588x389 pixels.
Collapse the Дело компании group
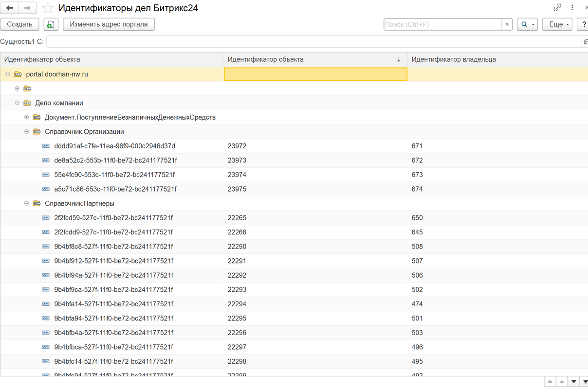pos(17,103)
